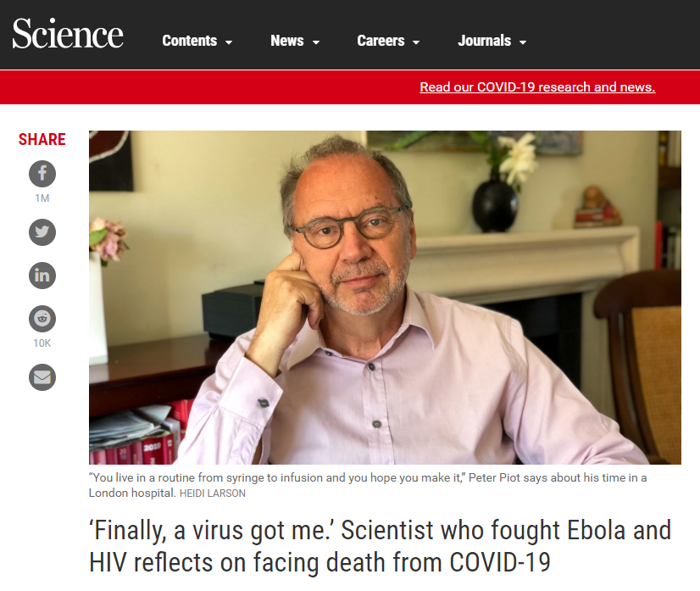The image size is (700, 591).
Task: Share article on Reddit
Action: [42, 319]
